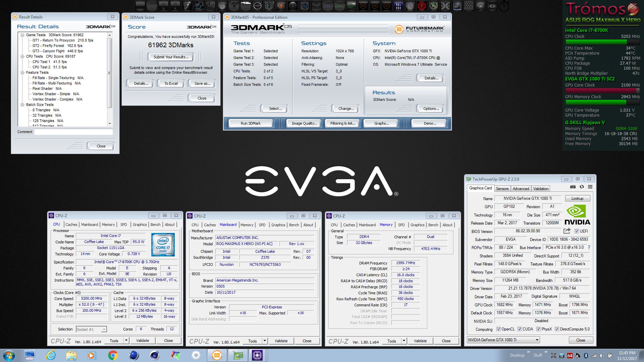The width and height of the screenshot is (644, 362).
Task: Switch to the Advanced tab in GPU-Z
Action: [521, 189]
